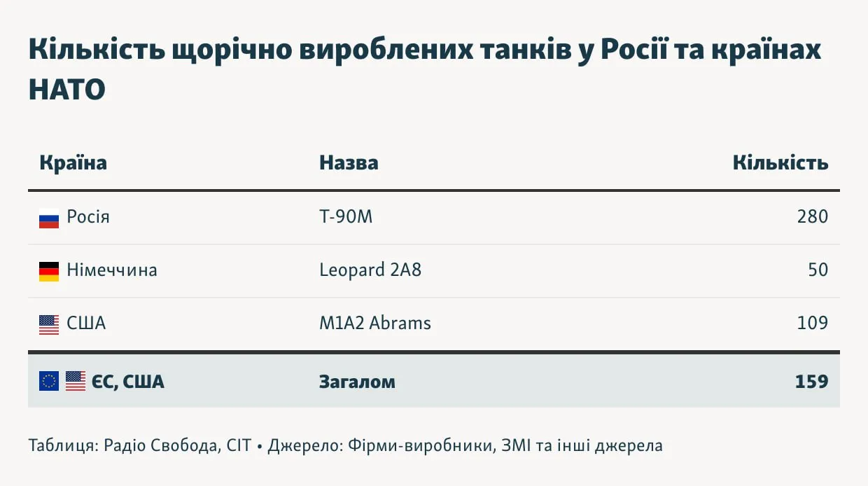Select the T-90M tank name cell
This screenshot has height=486, width=868.
point(346,217)
